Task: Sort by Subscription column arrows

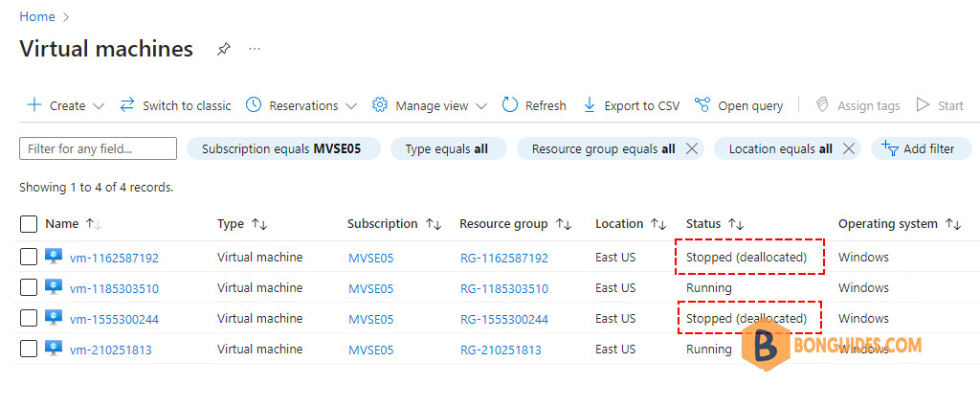Action: click(x=434, y=224)
